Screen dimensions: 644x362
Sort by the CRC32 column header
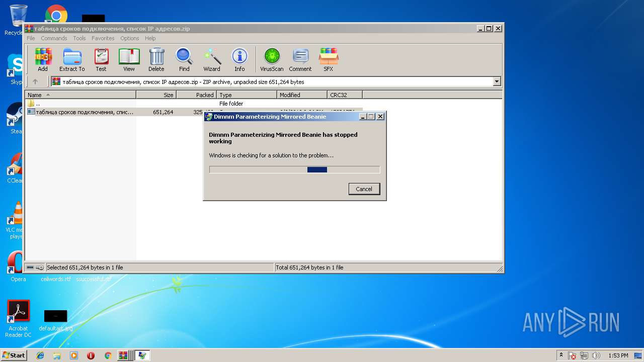(x=345, y=95)
